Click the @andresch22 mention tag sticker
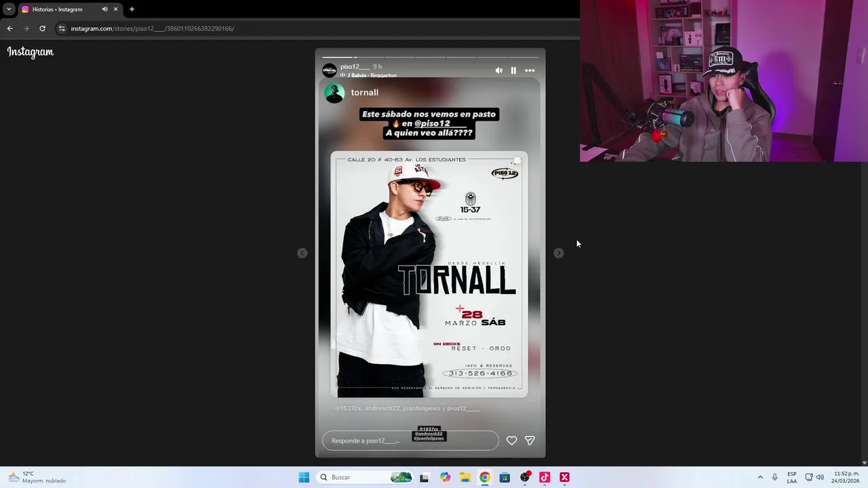This screenshot has width=868, height=488. pos(429,434)
